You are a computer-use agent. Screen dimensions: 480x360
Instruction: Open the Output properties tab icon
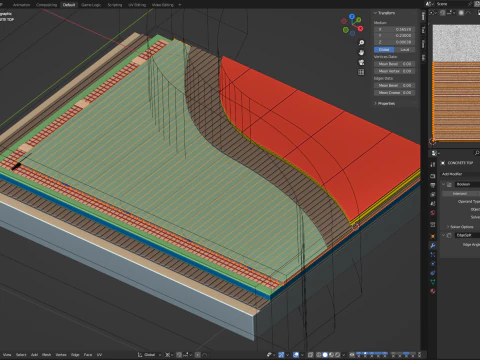[x=433, y=185]
